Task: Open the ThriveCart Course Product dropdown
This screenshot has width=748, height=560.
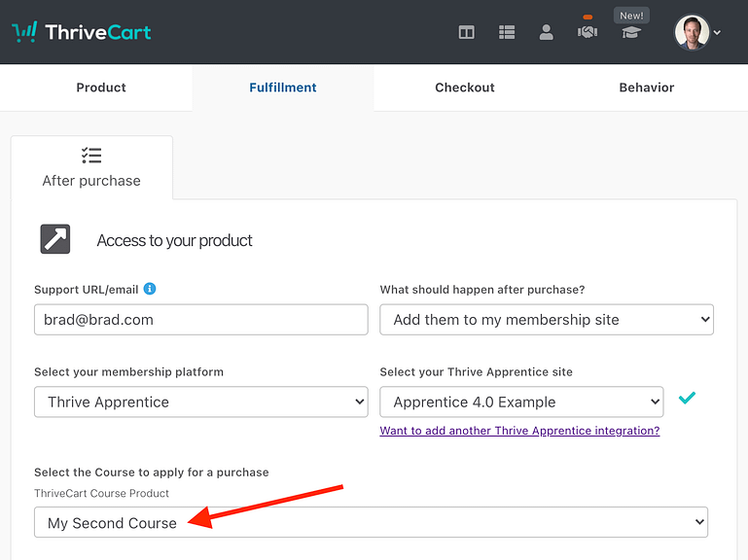Action: point(371,522)
